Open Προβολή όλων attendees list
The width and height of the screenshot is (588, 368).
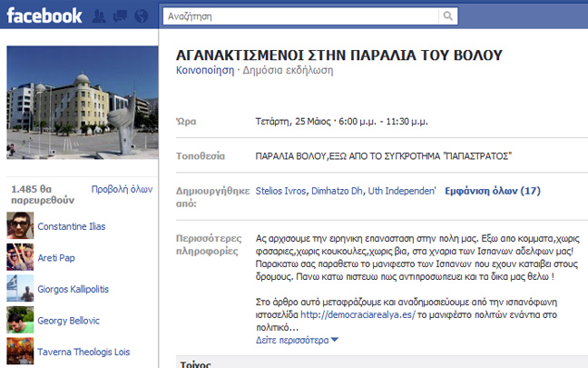122,189
